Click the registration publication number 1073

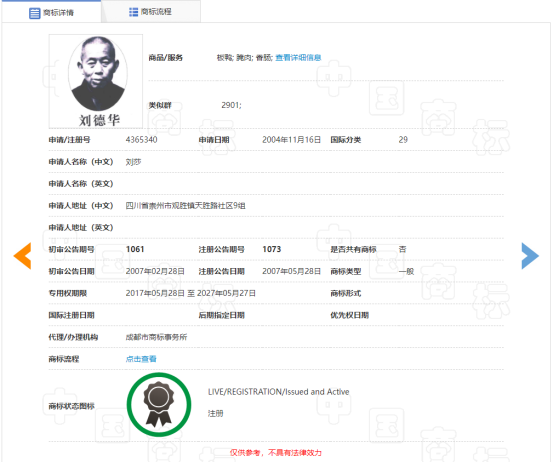point(272,249)
